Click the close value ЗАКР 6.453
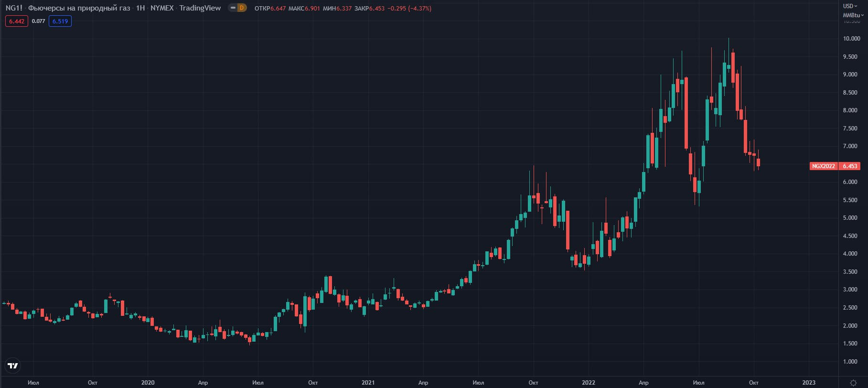Viewport: 868px width, 388px height. [x=369, y=8]
